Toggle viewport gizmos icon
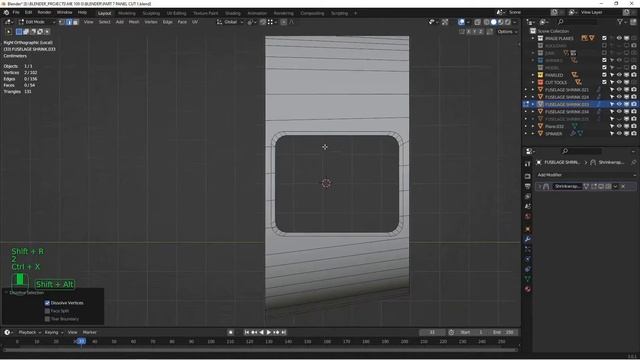 pyautogui.click(x=445, y=22)
